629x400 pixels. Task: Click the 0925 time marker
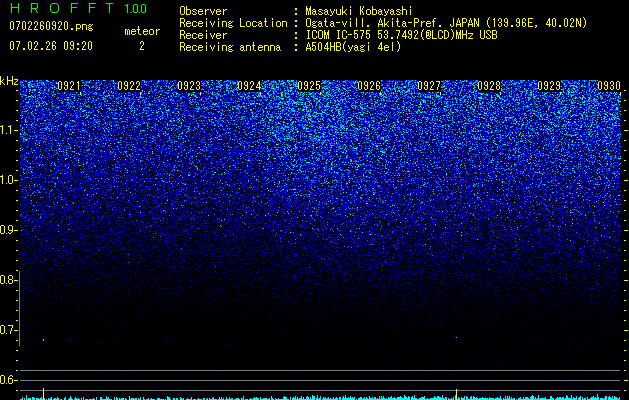click(x=309, y=86)
